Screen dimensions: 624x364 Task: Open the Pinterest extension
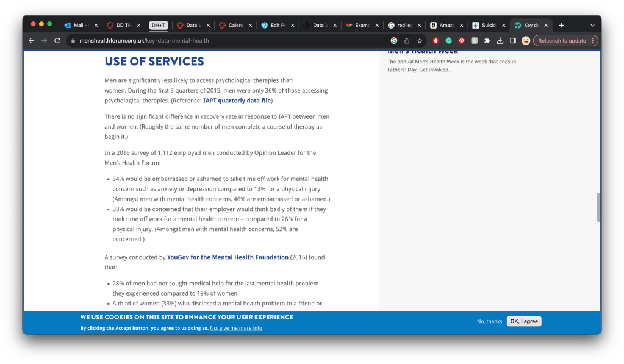point(461,41)
